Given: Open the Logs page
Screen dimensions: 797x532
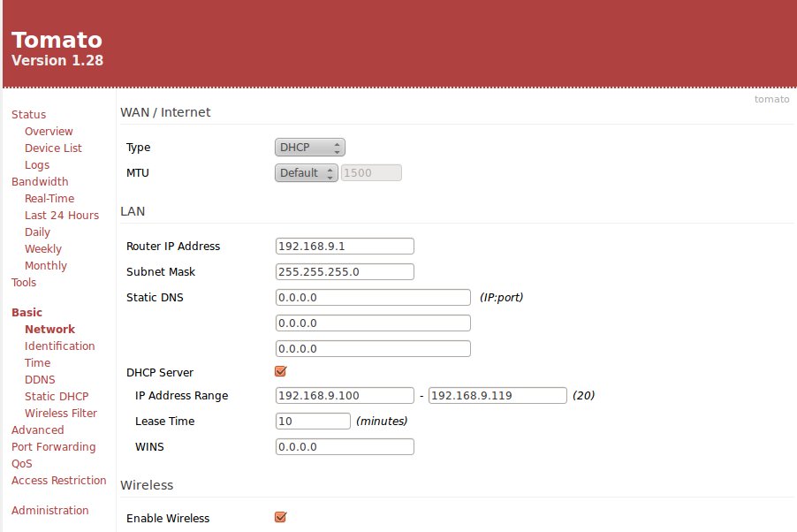Looking at the screenshot, I should (37, 164).
